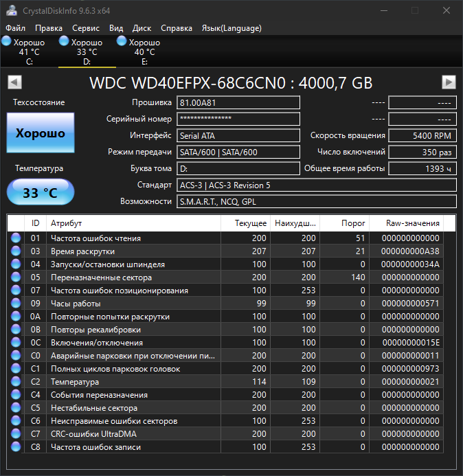Screen dimensions: 463x476
Task: Click the SATA/600 transfer mode field
Action: coord(238,152)
